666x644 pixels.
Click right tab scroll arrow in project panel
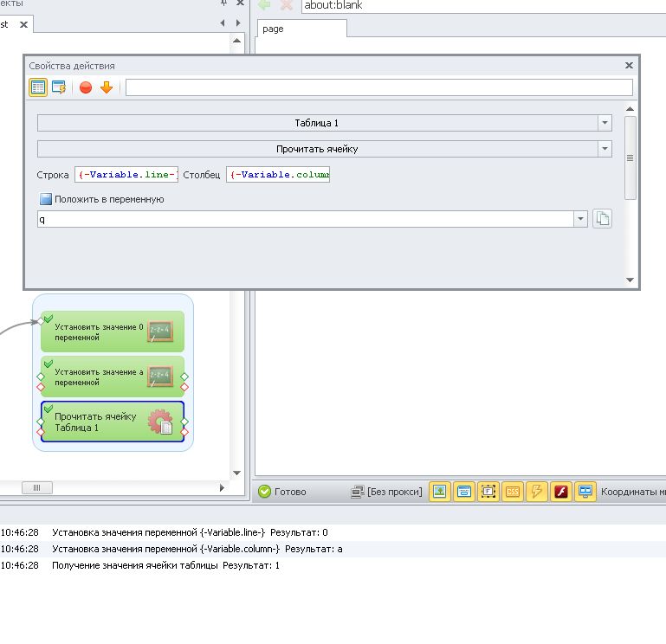(238, 23)
